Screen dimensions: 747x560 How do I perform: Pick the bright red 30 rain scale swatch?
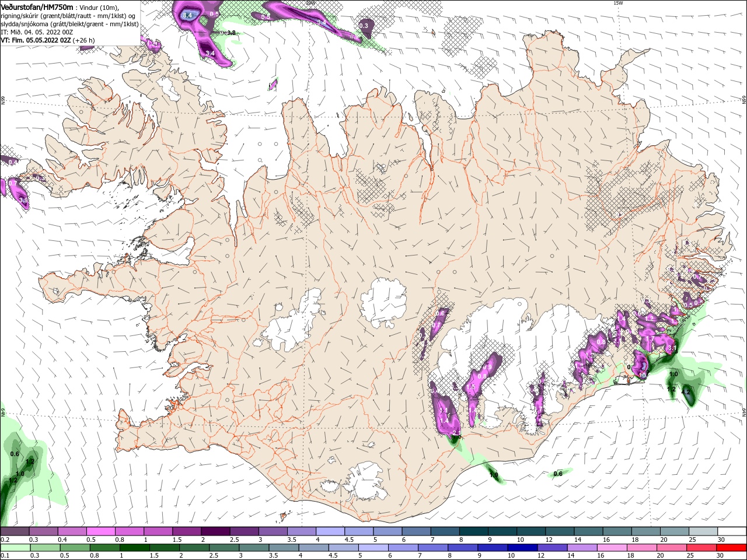732,548
